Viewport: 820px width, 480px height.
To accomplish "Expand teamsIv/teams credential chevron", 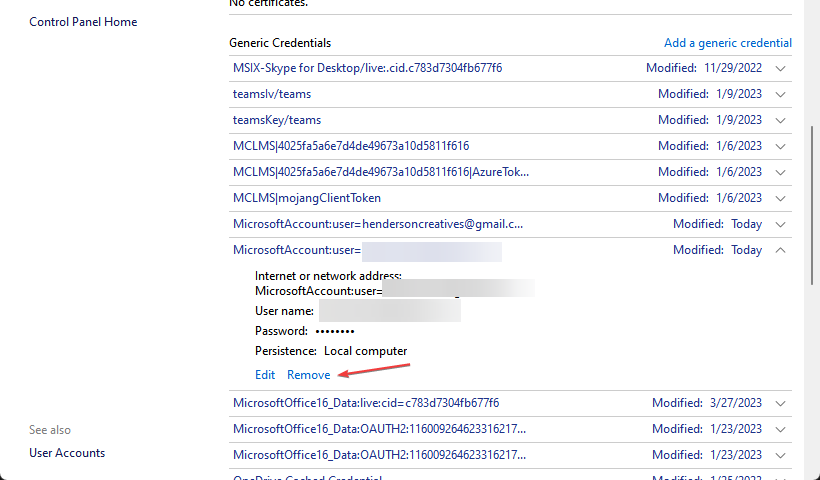I will coord(780,95).
